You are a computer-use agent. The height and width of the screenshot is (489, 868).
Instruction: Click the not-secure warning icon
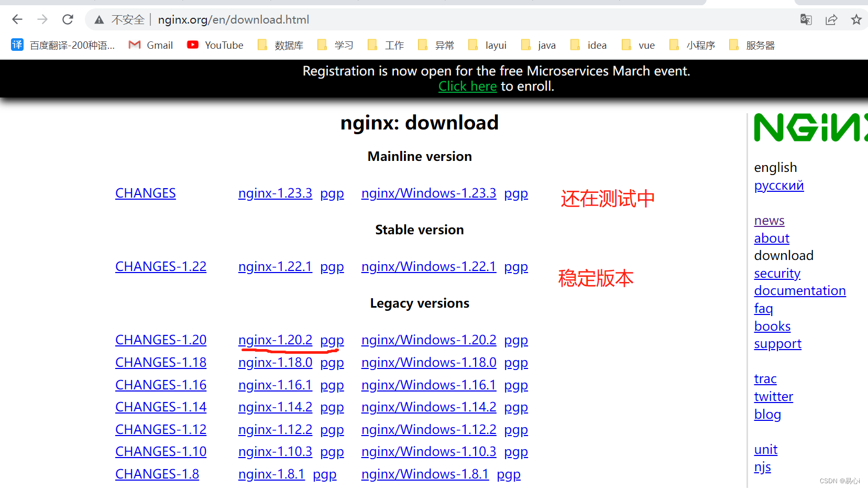point(99,20)
